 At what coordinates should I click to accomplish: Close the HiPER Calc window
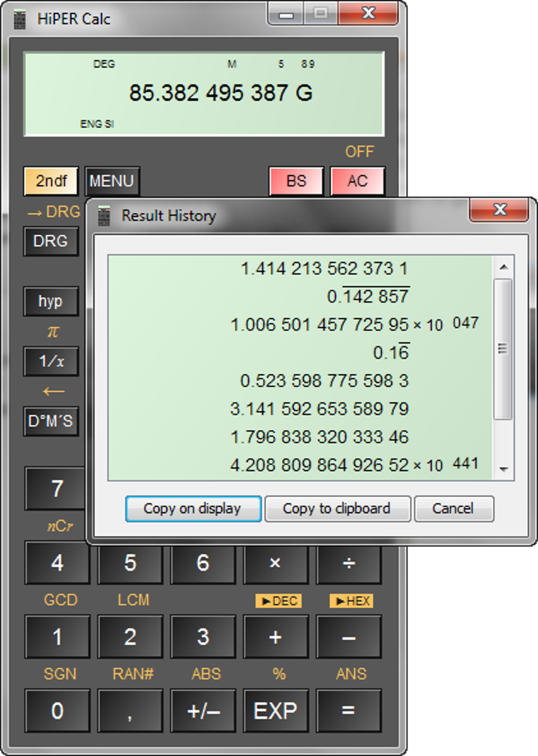point(368,13)
